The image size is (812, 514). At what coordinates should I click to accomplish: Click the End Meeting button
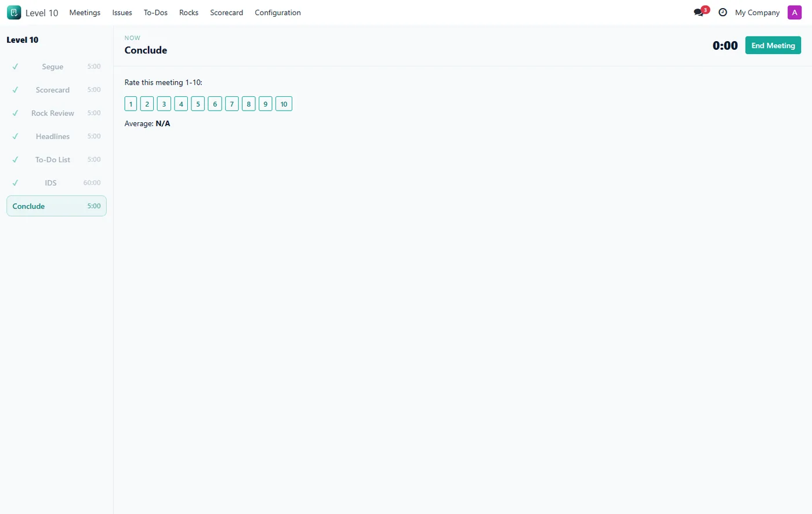(x=773, y=45)
